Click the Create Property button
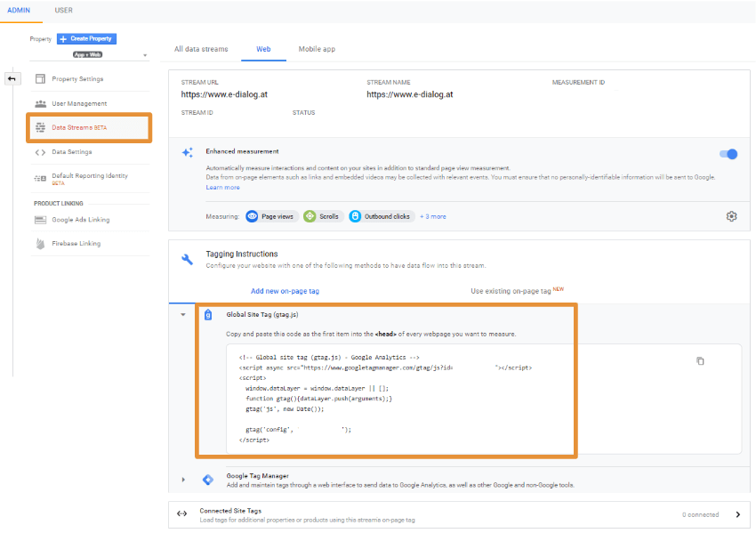The image size is (756, 533). point(86,39)
